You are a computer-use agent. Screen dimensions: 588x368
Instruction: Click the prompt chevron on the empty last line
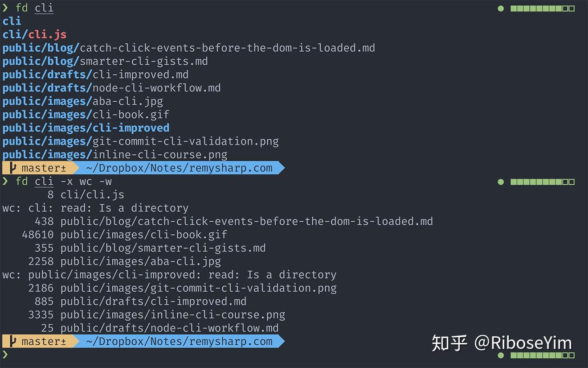(5, 355)
